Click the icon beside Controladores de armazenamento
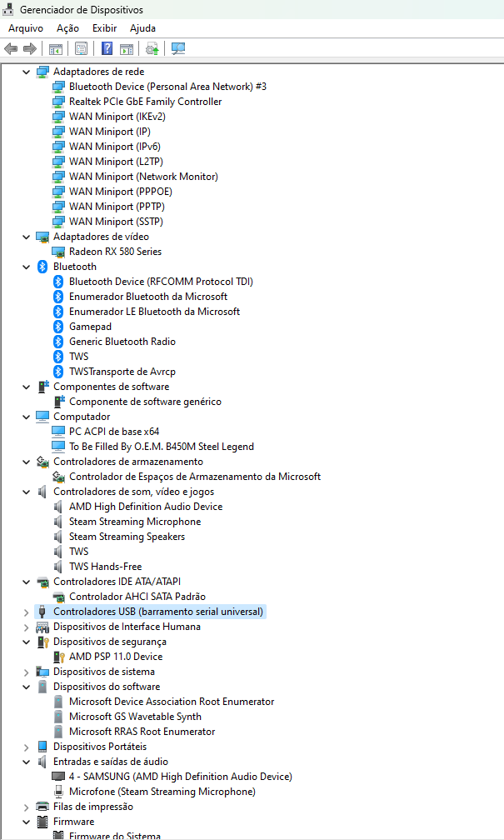This screenshot has height=840, width=504. (42, 462)
